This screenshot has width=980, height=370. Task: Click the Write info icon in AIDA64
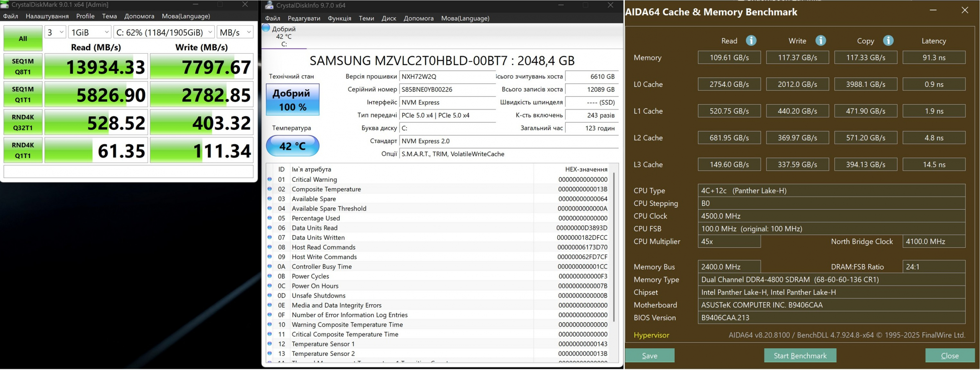[x=820, y=41]
